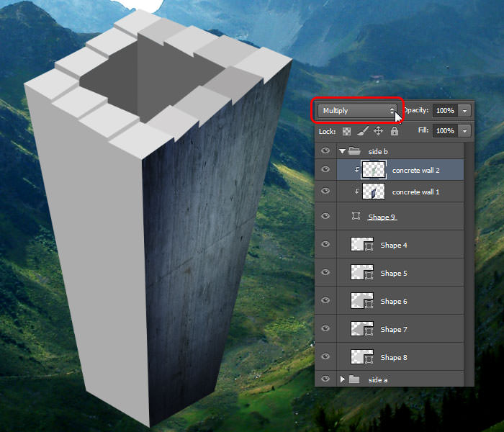This screenshot has height=432, width=504.
Task: Collapse the side b group triangle
Action: pyautogui.click(x=342, y=151)
